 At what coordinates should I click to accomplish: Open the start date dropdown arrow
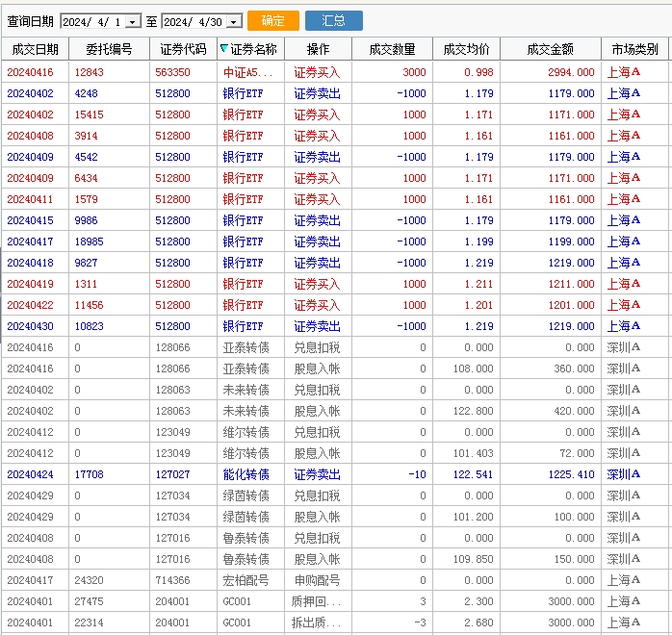pos(133,22)
